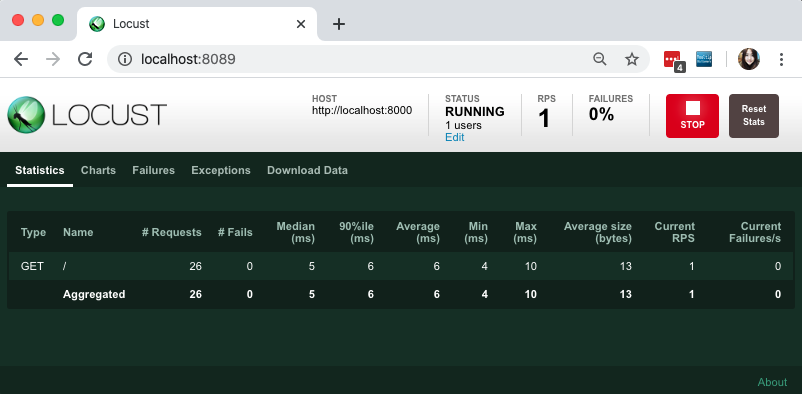Viewport: 802px width, 394px height.
Task: Bookmark this page with the star icon
Action: click(632, 59)
